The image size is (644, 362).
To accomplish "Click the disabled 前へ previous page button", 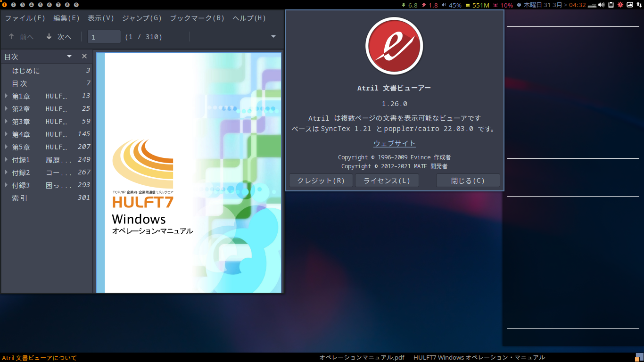I will (21, 37).
